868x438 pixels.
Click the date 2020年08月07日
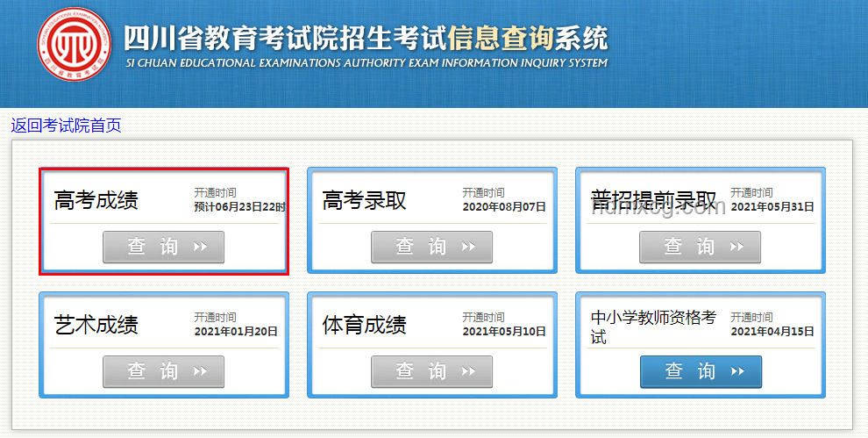click(504, 207)
